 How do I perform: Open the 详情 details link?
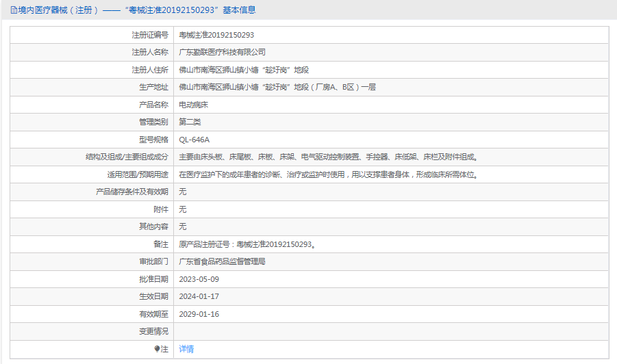186,349
